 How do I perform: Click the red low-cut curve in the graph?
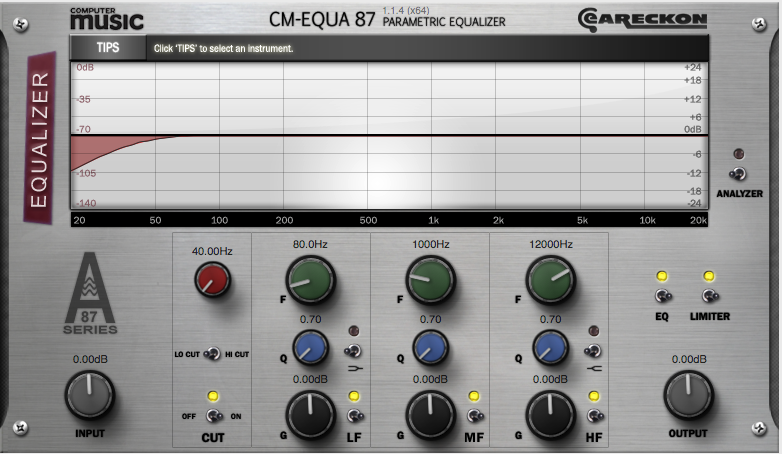pos(97,147)
